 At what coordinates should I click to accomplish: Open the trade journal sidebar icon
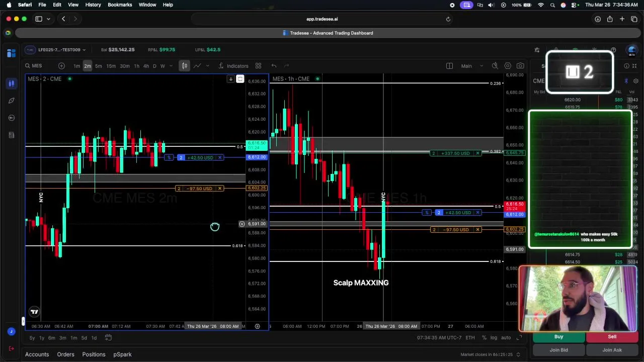pyautogui.click(x=11, y=135)
